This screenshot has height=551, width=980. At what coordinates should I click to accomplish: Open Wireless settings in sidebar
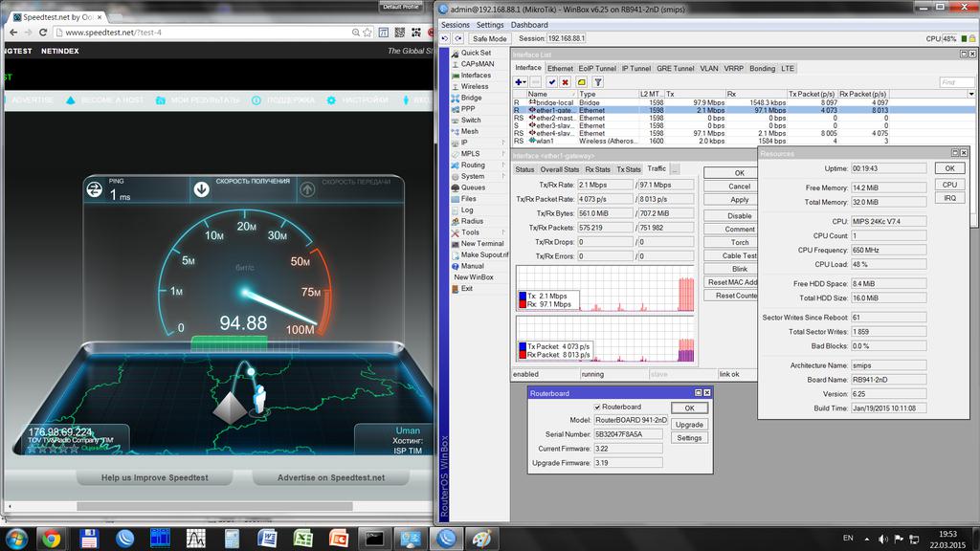(x=475, y=87)
